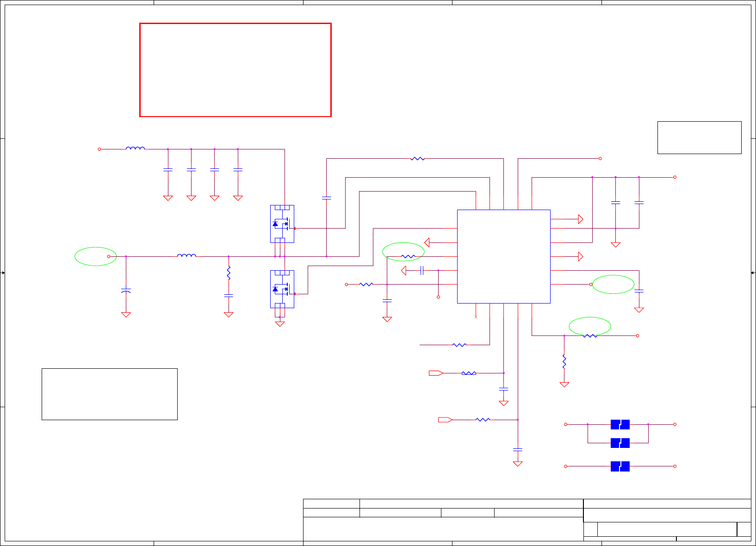
Task: Select the lower red off-page connector arrow
Action: [x=445, y=420]
